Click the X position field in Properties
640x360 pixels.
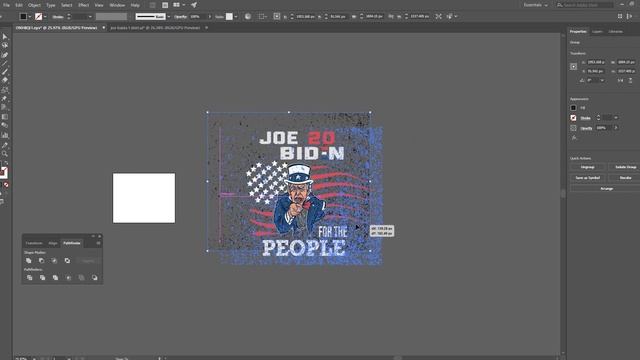pos(596,62)
